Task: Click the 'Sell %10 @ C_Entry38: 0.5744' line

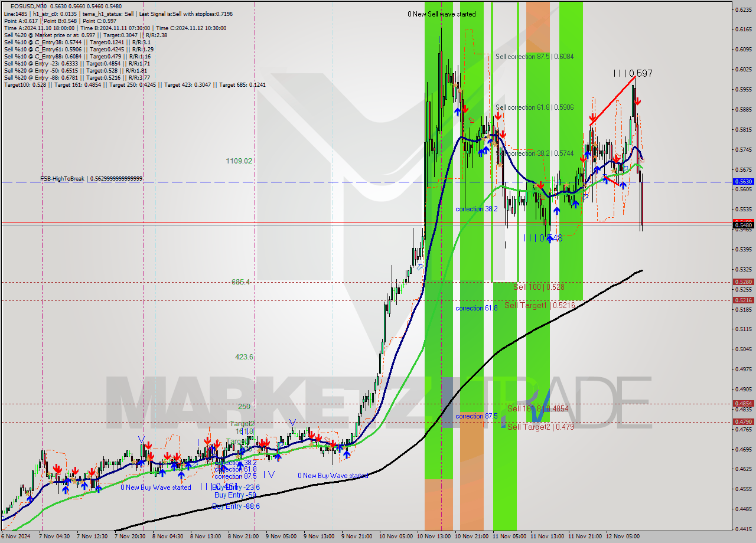Action: point(77,42)
